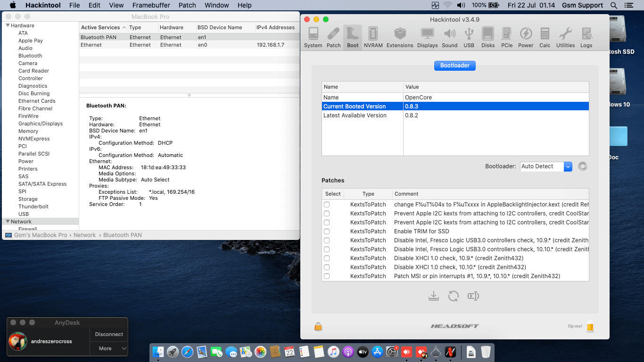Open the Logs toolbar icon
Image resolution: width=644 pixels, height=362 pixels.
(x=586, y=37)
